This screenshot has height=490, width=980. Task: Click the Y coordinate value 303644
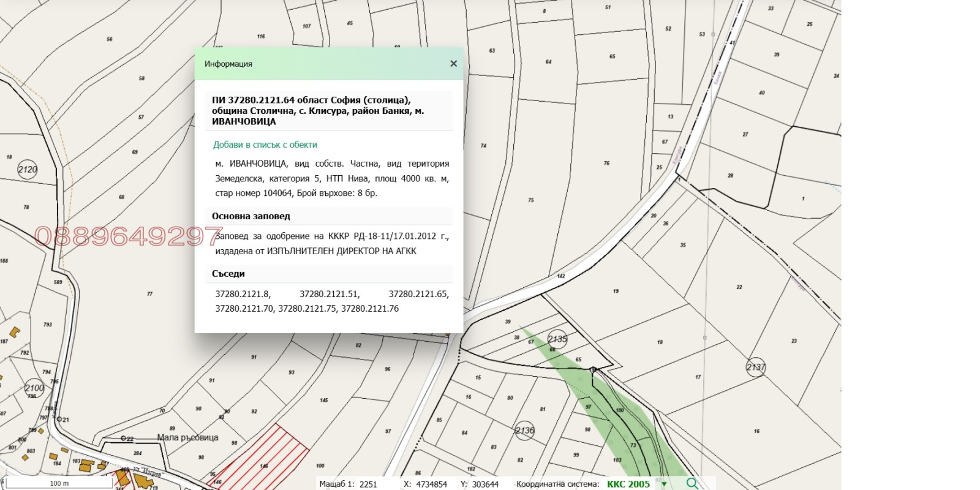485,484
